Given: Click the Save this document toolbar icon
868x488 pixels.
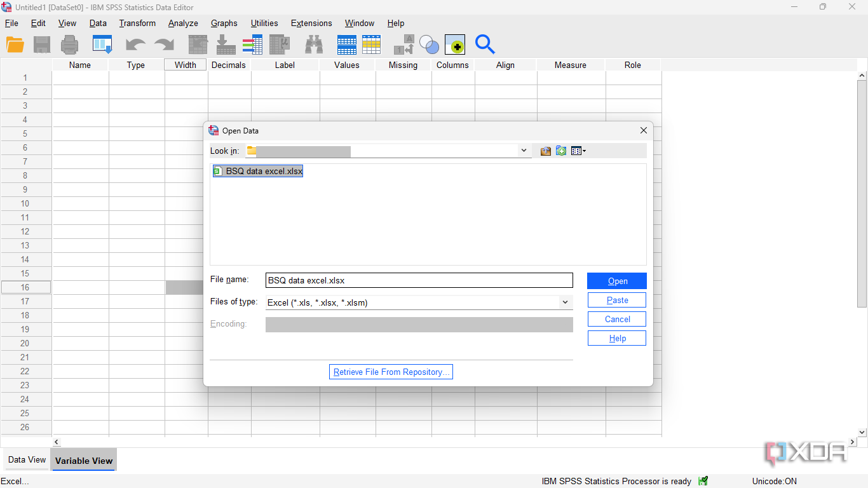Looking at the screenshot, I should click(42, 44).
